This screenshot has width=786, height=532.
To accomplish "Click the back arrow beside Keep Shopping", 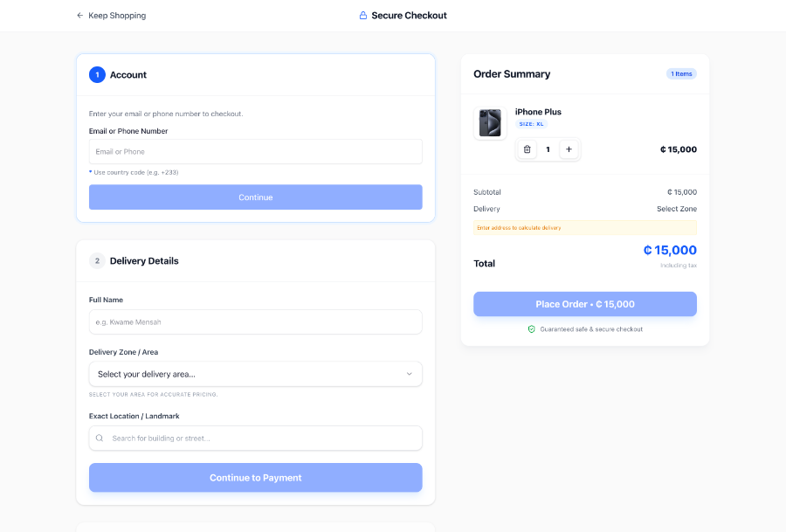I will pos(80,16).
